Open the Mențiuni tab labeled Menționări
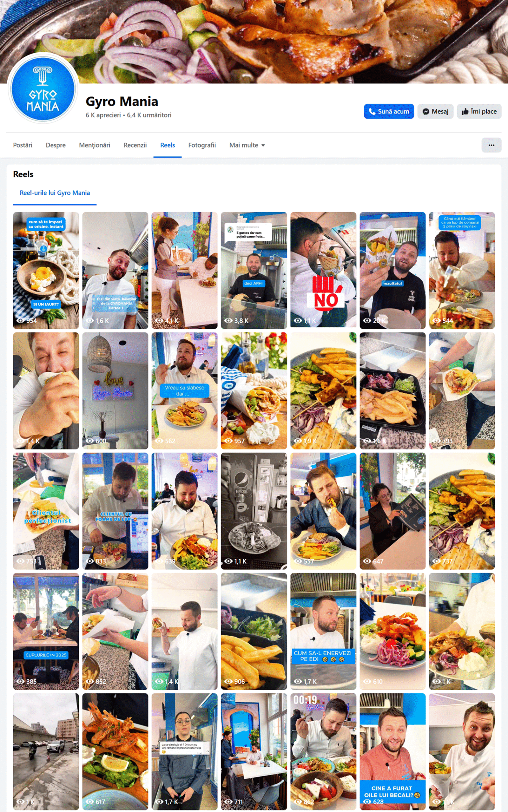The image size is (508, 812). (95, 145)
